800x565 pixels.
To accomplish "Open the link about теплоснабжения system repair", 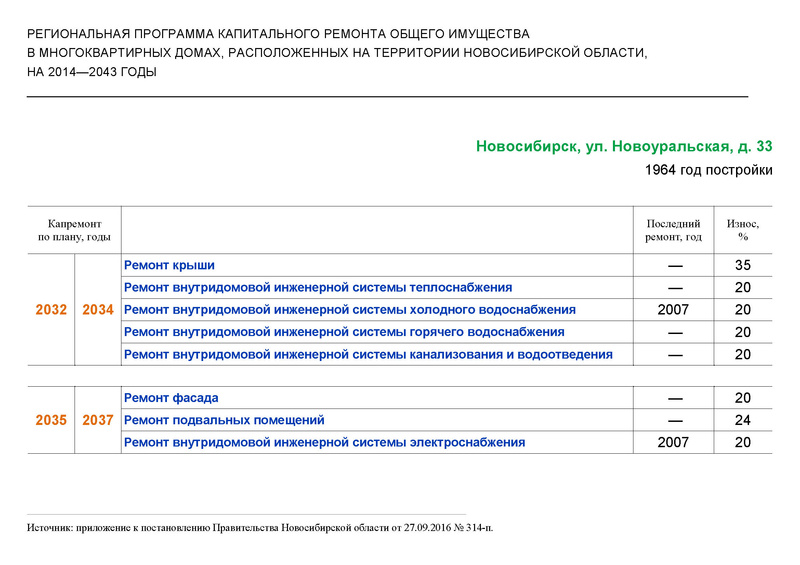I will point(318,287).
